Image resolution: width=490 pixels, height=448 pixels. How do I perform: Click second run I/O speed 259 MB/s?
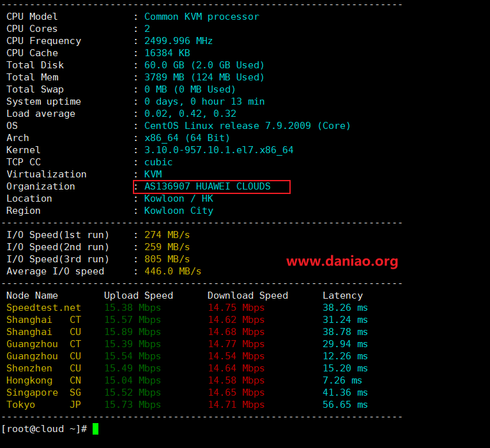pyautogui.click(x=167, y=247)
